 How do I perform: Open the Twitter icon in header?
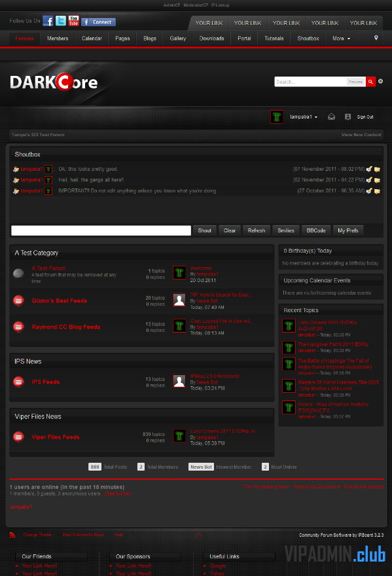(x=61, y=21)
